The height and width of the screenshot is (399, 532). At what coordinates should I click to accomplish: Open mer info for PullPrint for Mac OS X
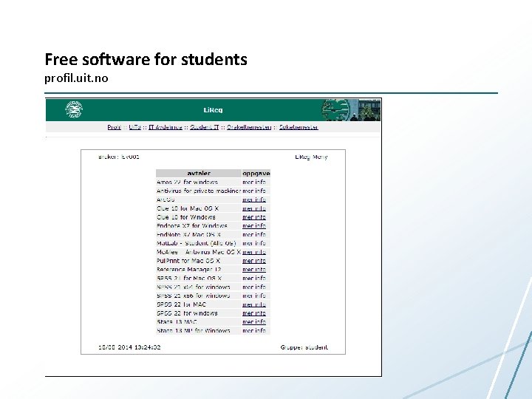[254, 261]
